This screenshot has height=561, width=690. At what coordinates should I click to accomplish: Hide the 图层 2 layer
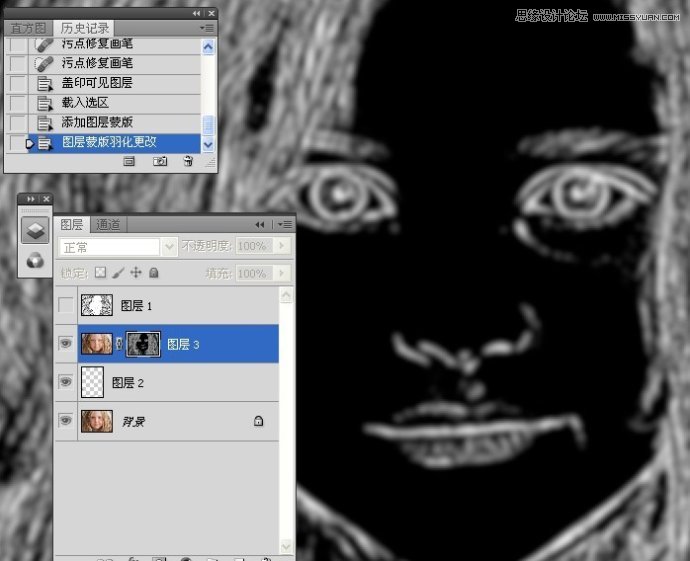(66, 381)
